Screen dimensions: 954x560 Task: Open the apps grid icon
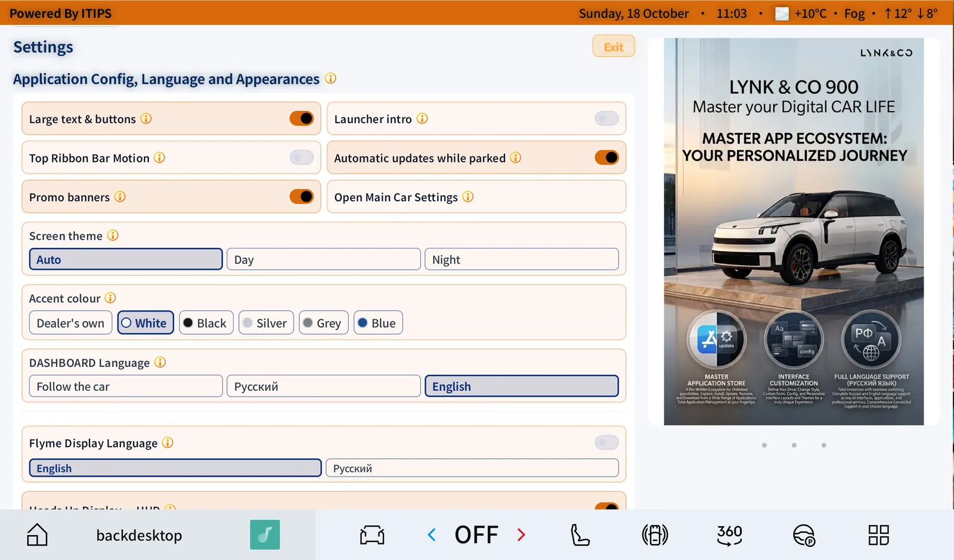tap(878, 534)
